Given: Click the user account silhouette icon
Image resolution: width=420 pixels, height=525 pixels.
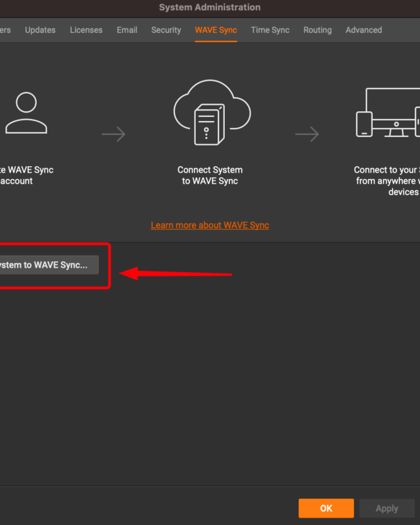Looking at the screenshot, I should pos(26,113).
